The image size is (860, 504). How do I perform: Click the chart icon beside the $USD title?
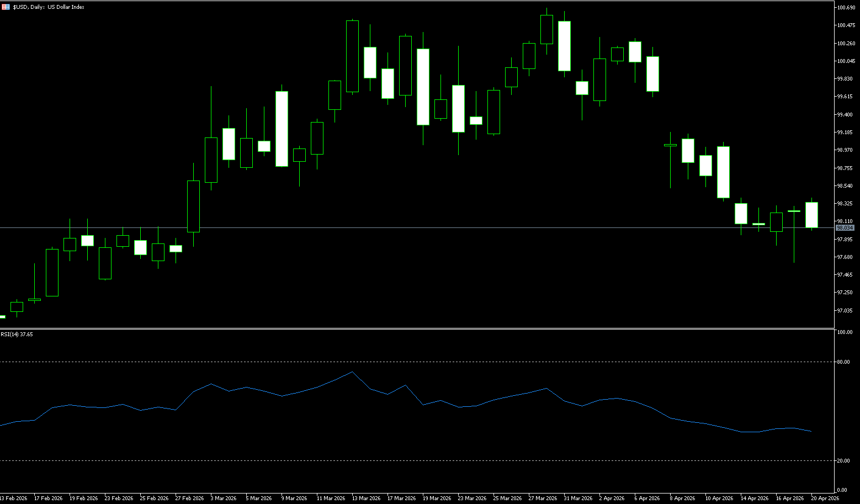pos(6,7)
